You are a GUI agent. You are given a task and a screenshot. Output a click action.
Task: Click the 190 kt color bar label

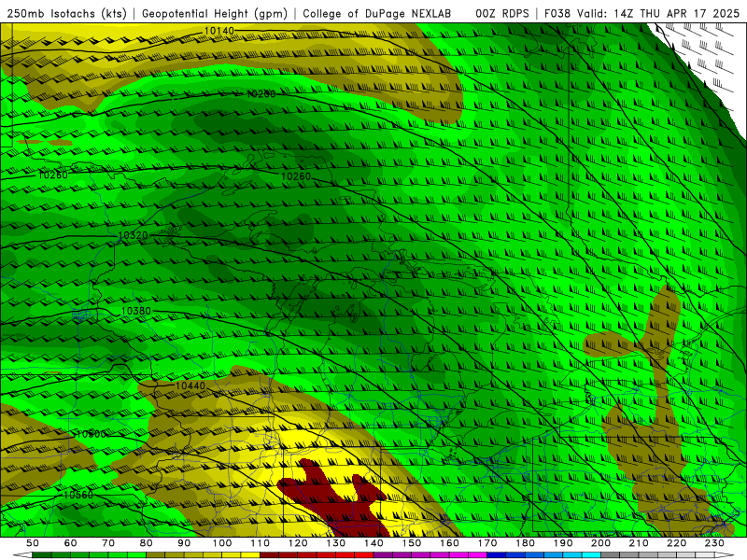[x=563, y=543]
